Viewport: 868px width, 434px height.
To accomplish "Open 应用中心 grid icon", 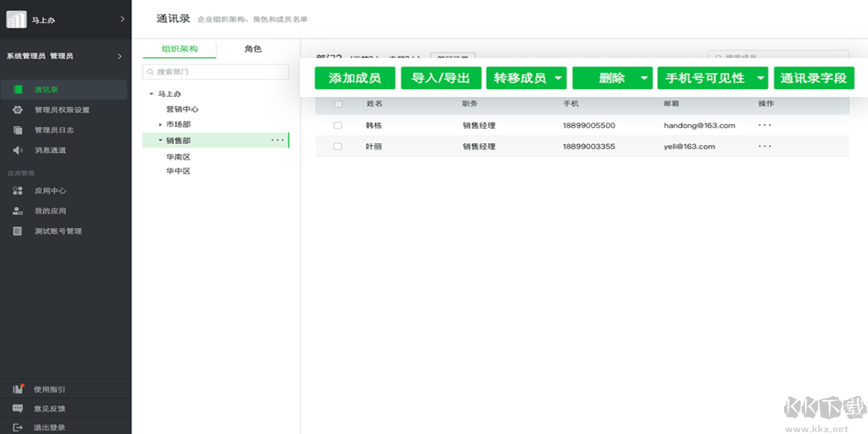I will (18, 191).
